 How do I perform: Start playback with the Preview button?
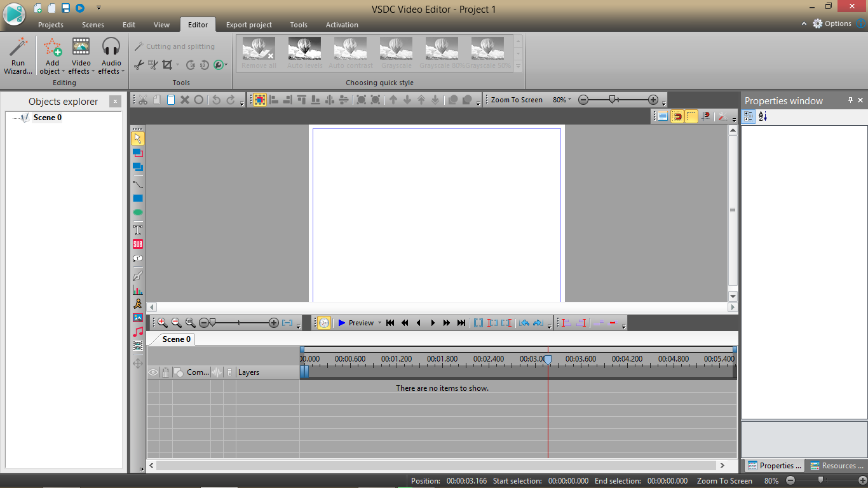coord(353,323)
